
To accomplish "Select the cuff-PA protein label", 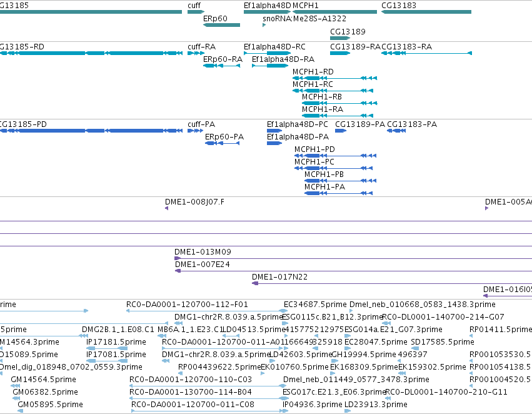I will coord(201,124).
